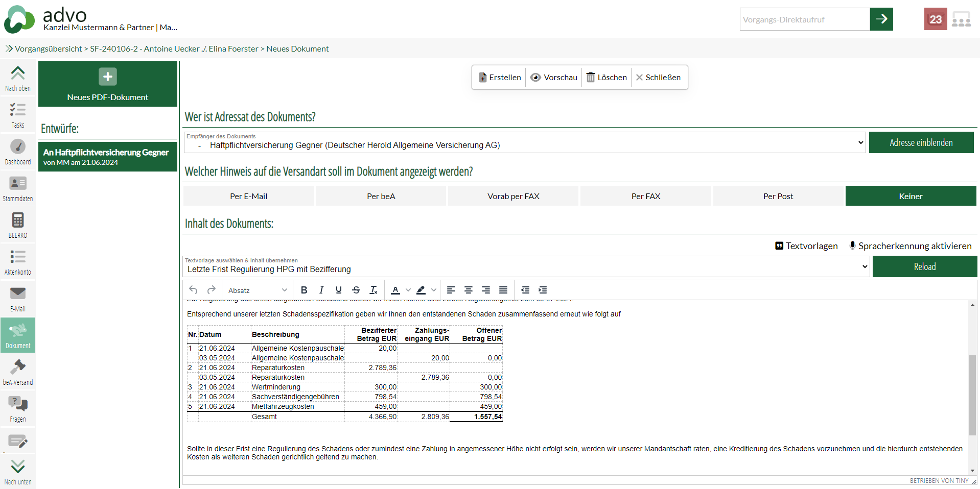Open the Aktenkonto list icon
The width and height of the screenshot is (980, 489).
coord(18,262)
